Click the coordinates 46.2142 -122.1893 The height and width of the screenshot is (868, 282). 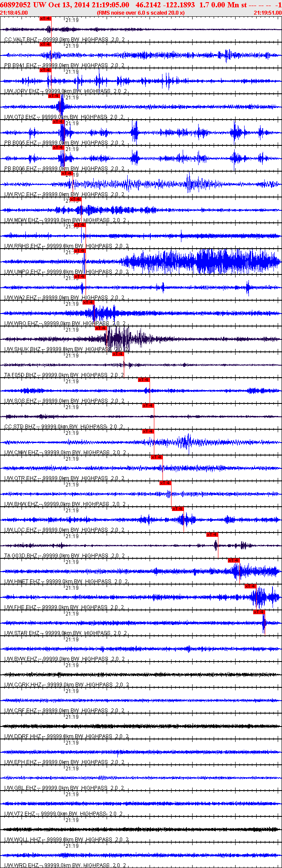166,5
